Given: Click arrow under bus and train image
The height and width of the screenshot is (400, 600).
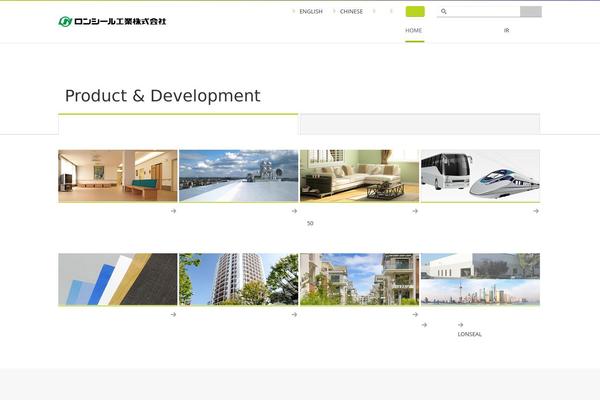Looking at the screenshot, I should pyautogui.click(x=536, y=211).
